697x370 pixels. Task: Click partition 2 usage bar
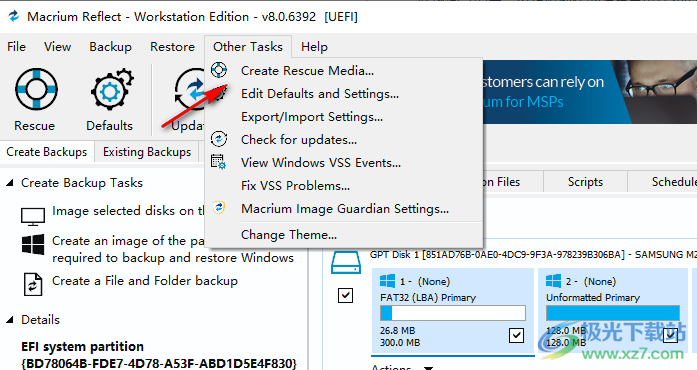click(x=613, y=313)
